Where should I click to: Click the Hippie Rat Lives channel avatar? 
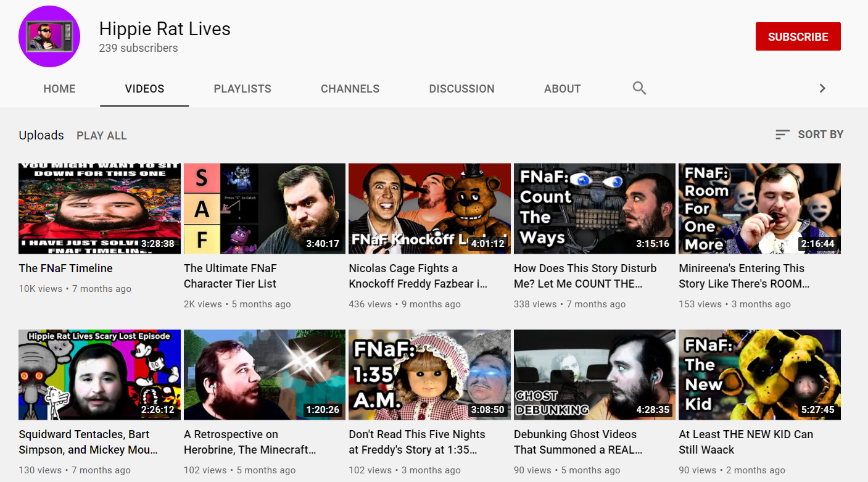pos(49,36)
